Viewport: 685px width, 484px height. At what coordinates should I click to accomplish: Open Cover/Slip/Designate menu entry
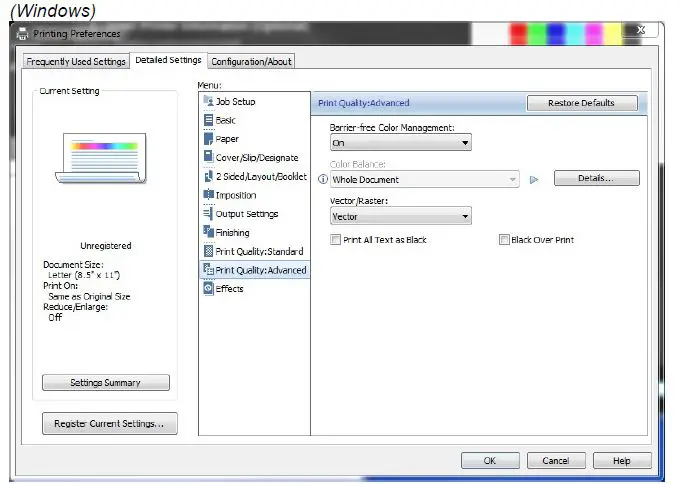(x=255, y=158)
